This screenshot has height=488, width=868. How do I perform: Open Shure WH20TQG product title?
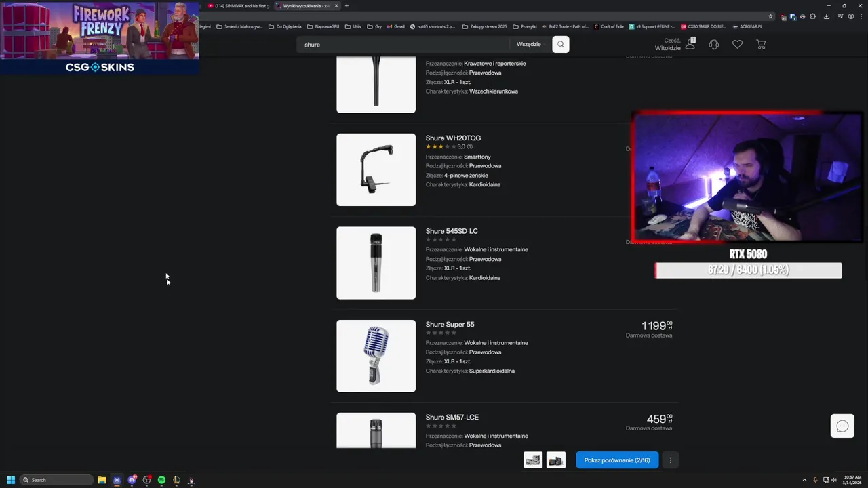point(453,138)
